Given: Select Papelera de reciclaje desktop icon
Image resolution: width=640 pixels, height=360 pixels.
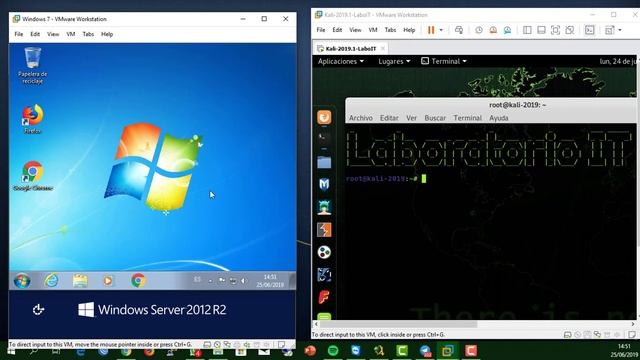Looking at the screenshot, I should [x=33, y=65].
